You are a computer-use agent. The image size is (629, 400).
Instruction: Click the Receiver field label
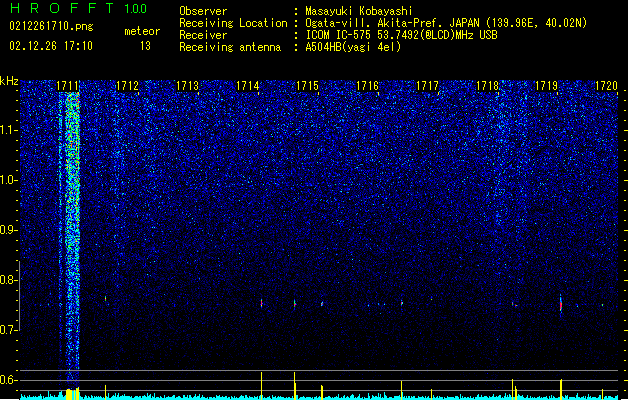point(203,35)
